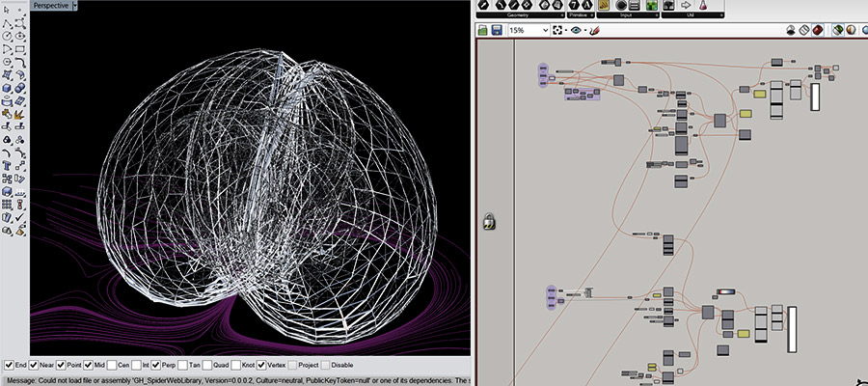Screen dimensions: 868x386
Task: Toggle Mid object snap
Action: 89,365
